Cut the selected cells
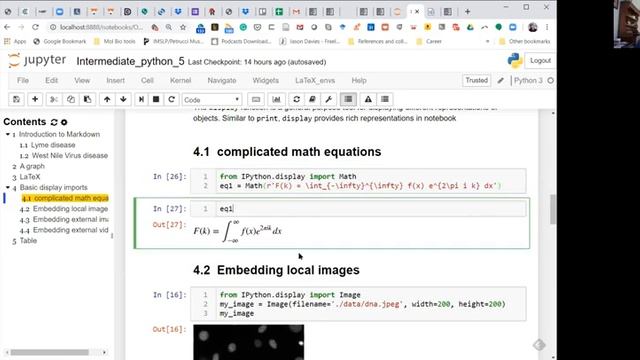 [54, 99]
